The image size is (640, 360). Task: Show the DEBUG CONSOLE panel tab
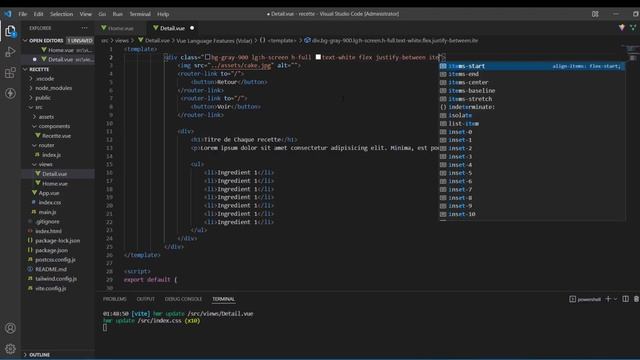183,299
